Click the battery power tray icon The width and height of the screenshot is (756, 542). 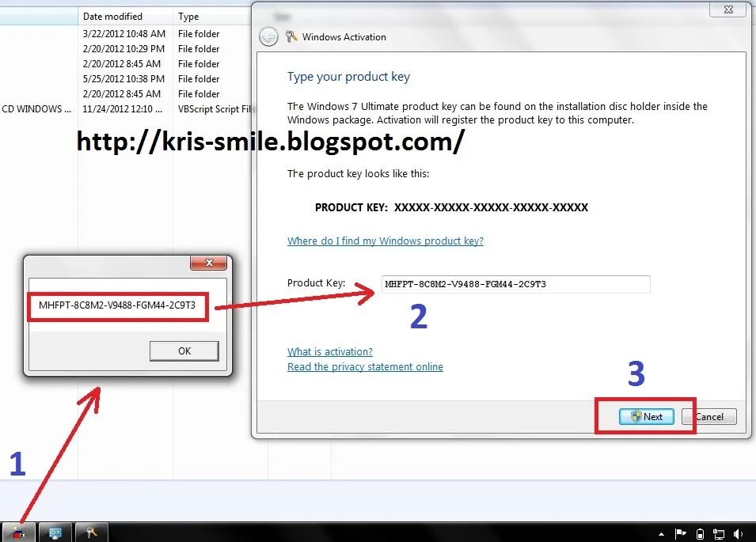point(700,534)
